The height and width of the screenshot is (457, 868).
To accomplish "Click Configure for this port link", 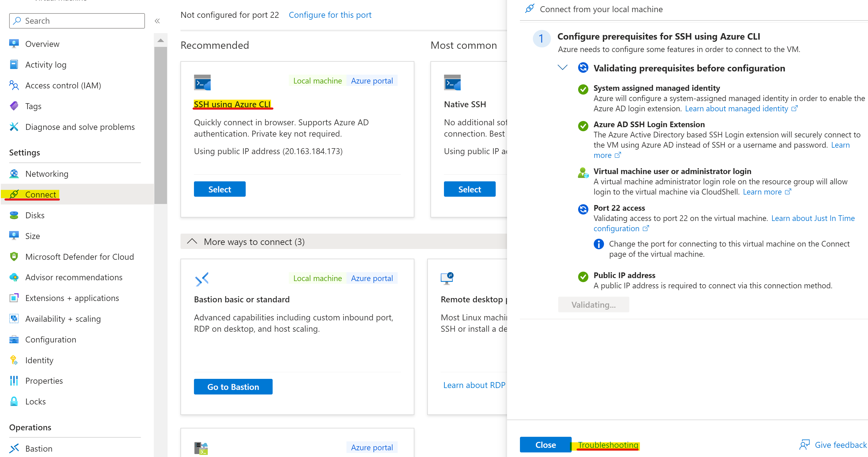I will (330, 15).
